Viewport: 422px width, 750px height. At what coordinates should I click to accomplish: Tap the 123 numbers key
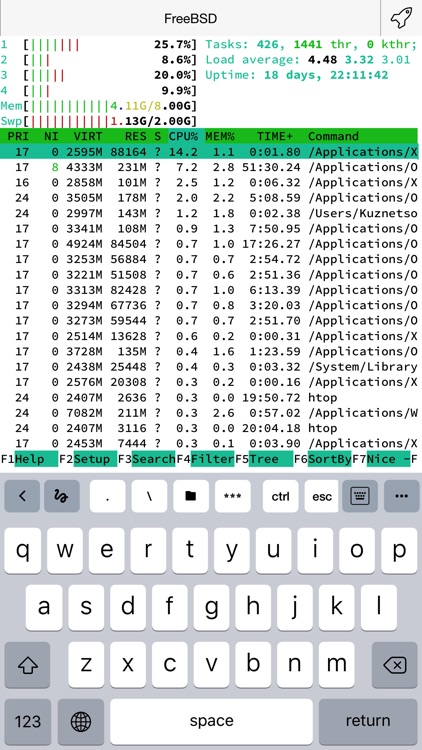pos(27,722)
